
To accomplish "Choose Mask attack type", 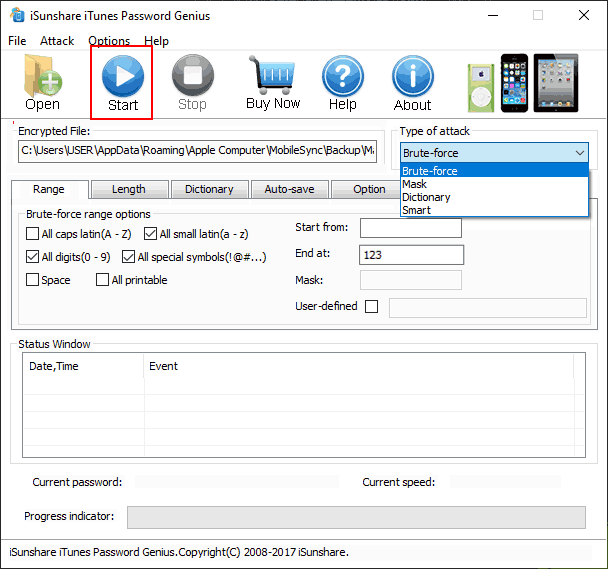I will click(x=494, y=184).
